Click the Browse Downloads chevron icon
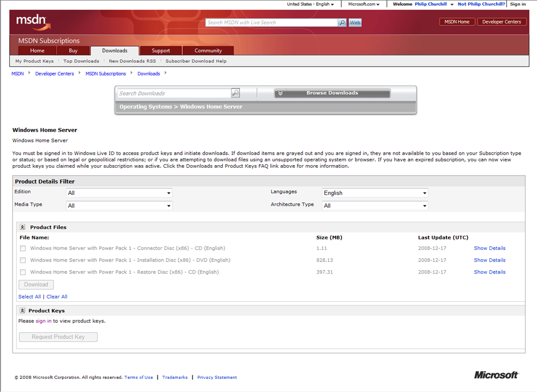The image size is (537, 392). [x=280, y=93]
